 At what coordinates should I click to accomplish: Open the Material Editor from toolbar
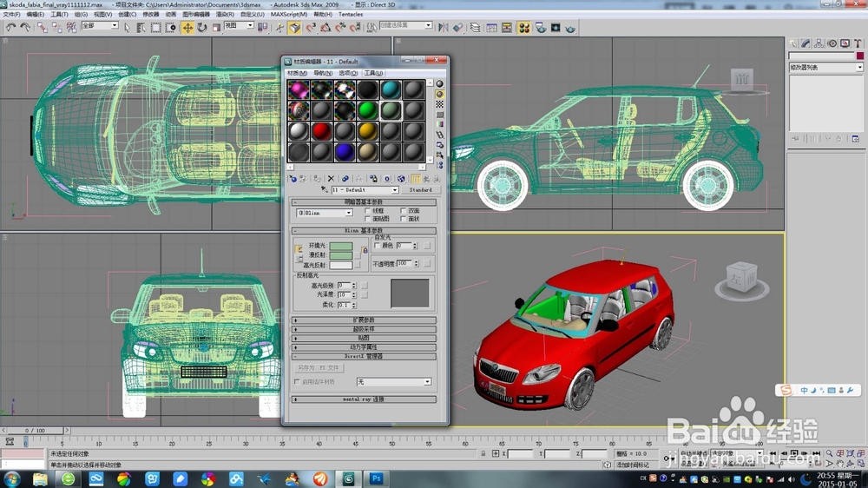[x=524, y=28]
